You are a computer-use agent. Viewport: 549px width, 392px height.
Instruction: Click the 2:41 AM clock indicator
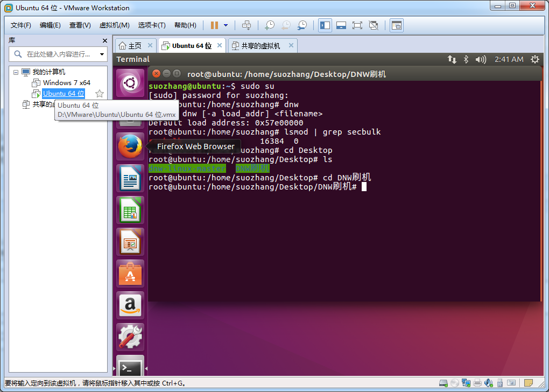[x=509, y=60]
